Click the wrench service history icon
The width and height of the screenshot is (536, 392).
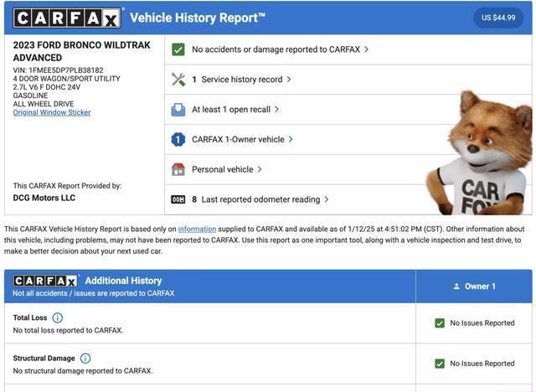click(x=178, y=80)
